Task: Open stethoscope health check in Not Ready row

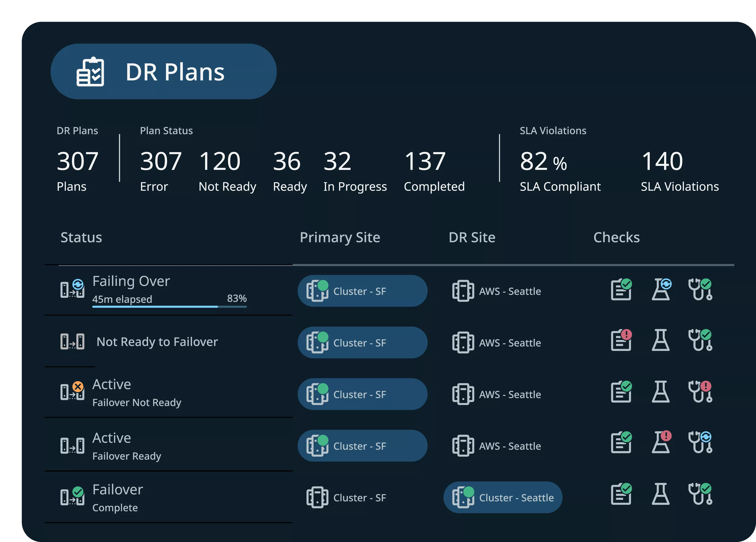Action: (700, 340)
